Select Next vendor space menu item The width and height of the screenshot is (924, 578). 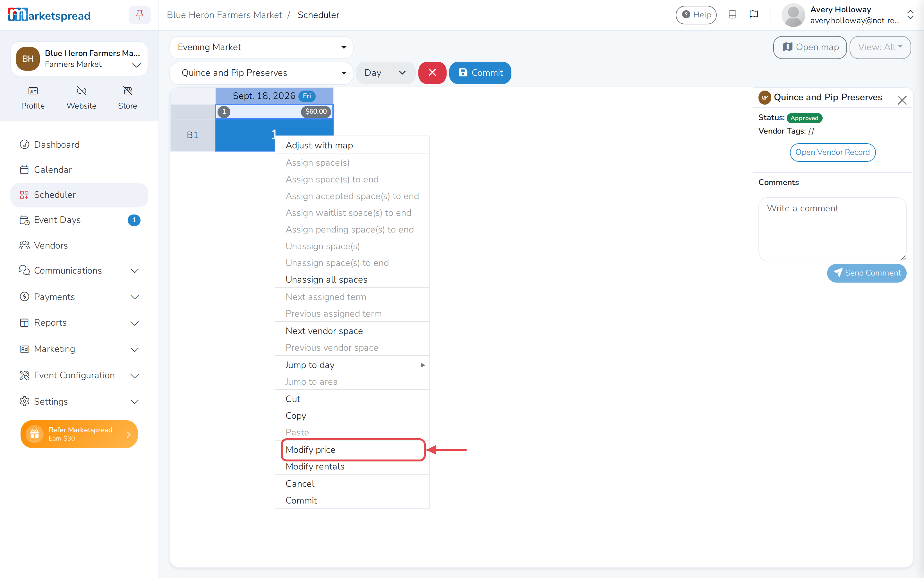[x=352, y=331]
